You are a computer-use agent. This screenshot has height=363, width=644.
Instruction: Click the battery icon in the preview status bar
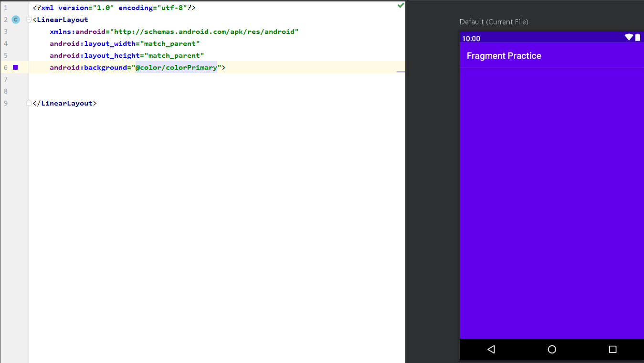point(638,37)
